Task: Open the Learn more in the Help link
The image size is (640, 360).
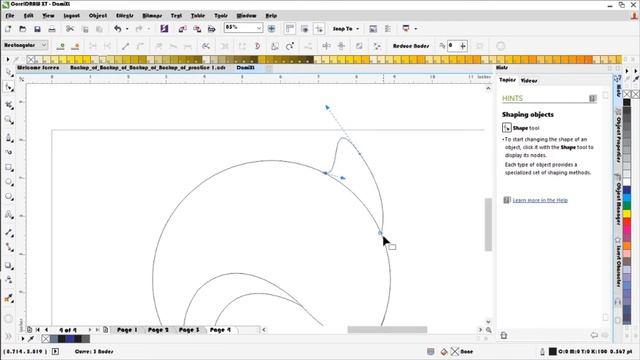Action: click(x=540, y=200)
